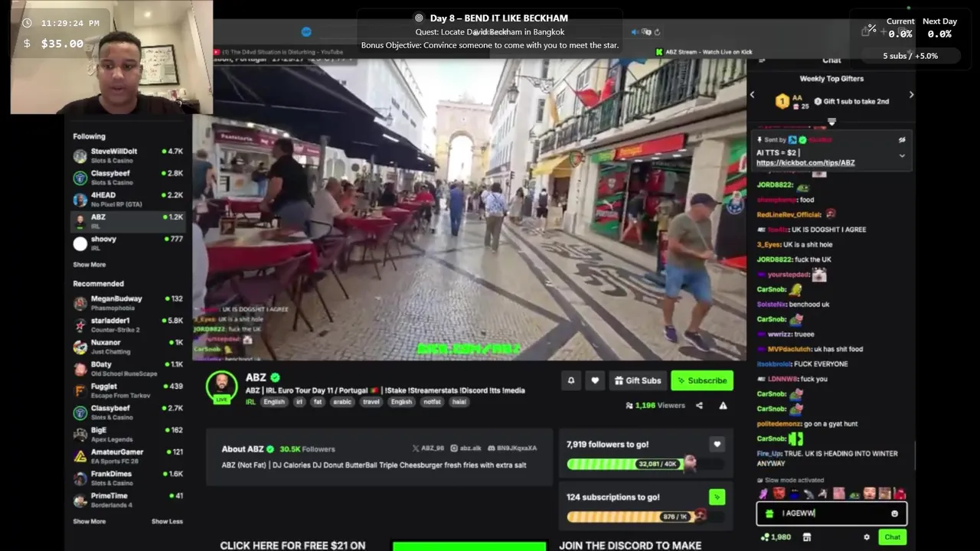
Task: Expand the pinned message chevron
Action: [902, 155]
